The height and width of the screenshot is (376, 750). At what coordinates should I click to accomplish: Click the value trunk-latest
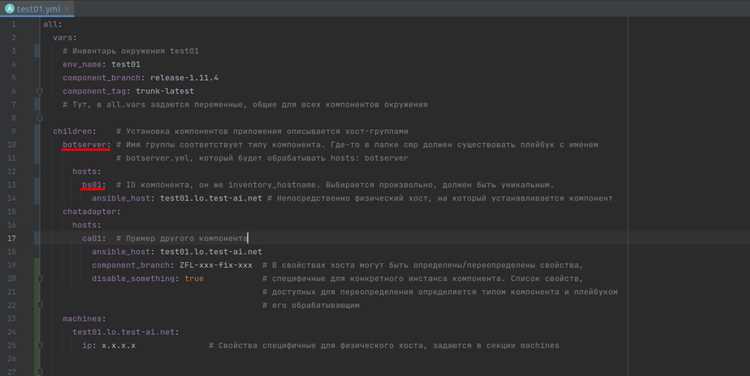pyautogui.click(x=165, y=91)
